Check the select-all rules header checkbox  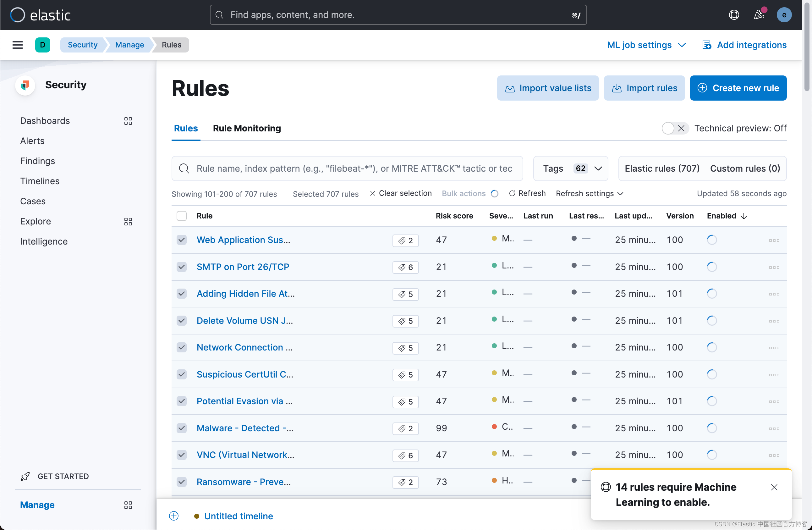coord(182,216)
